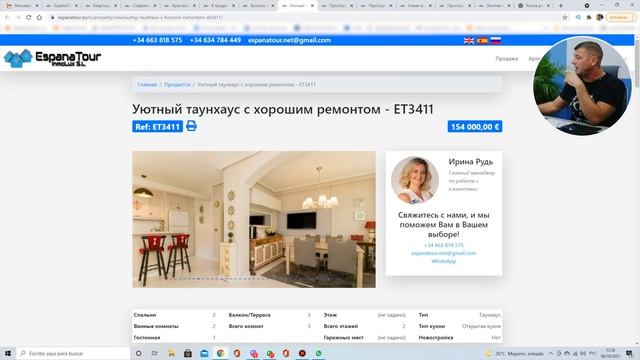Click WhatsApp link in agent card

click(x=444, y=261)
